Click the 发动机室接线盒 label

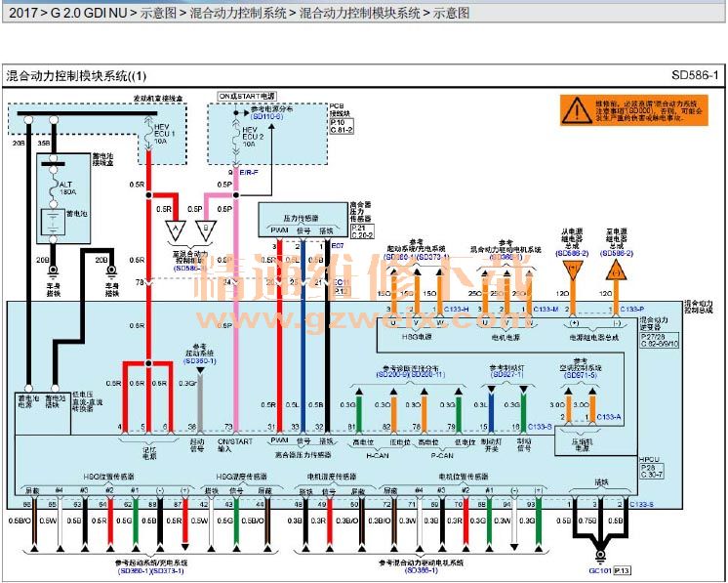pyautogui.click(x=158, y=99)
